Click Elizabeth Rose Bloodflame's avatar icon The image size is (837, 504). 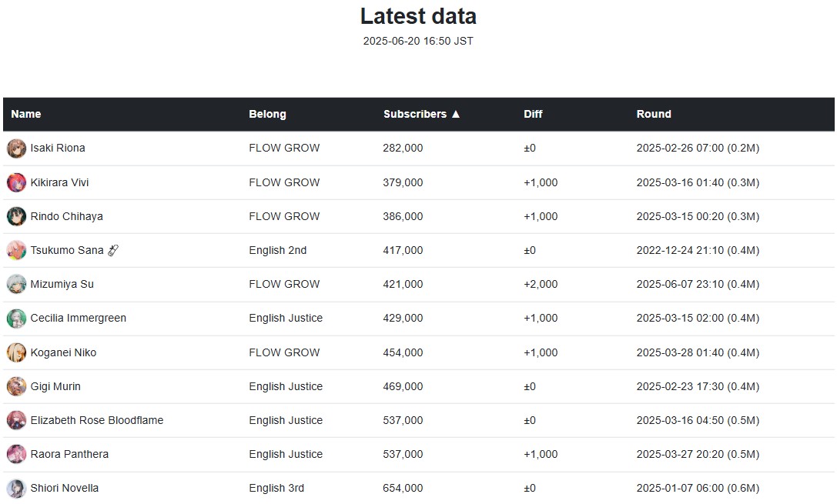pos(16,420)
